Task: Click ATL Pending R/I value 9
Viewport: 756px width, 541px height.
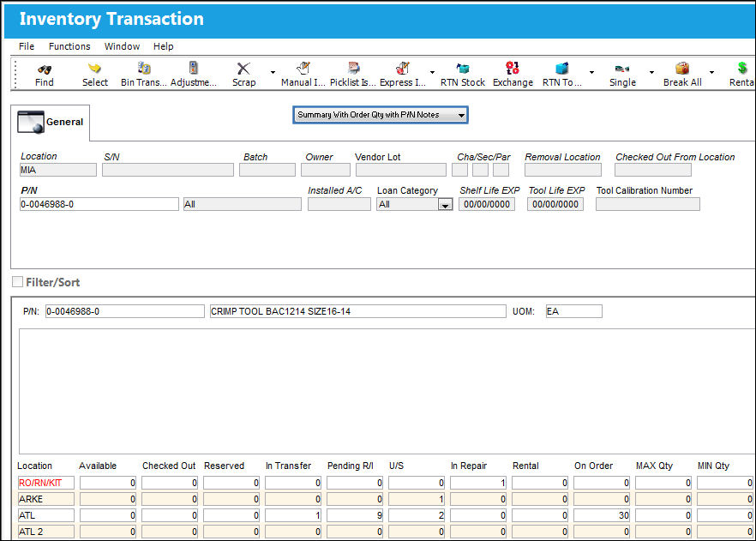Action: [355, 515]
